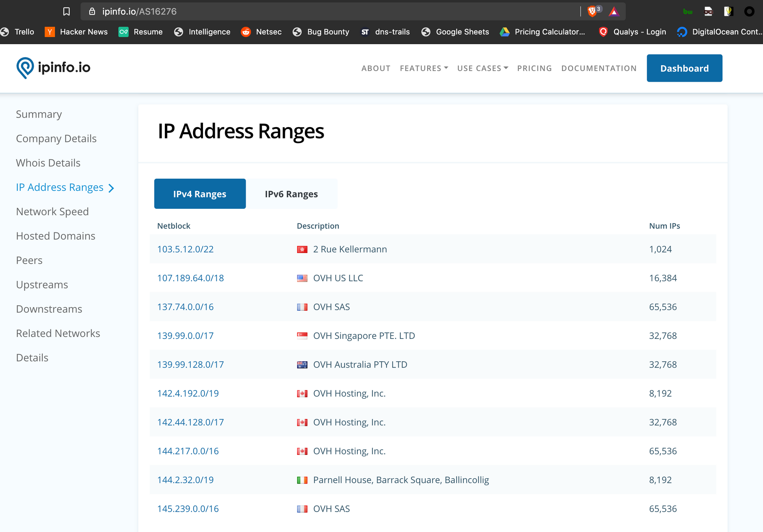Click the Netblock column header

(x=174, y=226)
